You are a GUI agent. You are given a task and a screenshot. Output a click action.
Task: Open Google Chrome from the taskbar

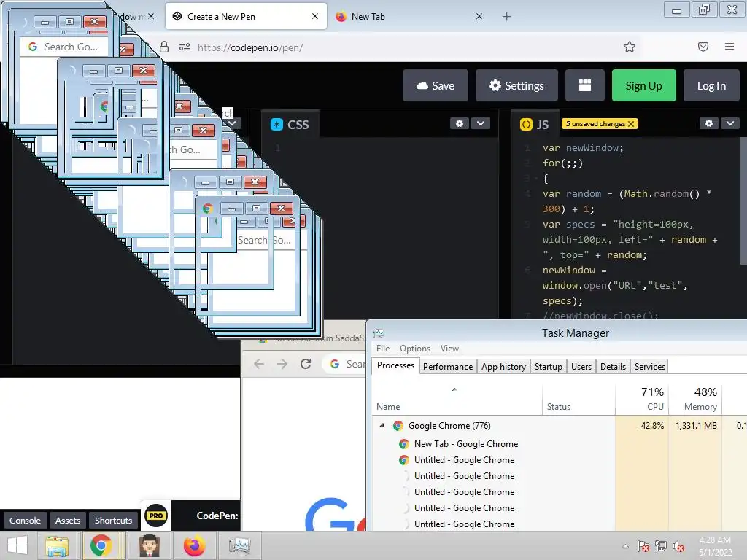(x=101, y=545)
